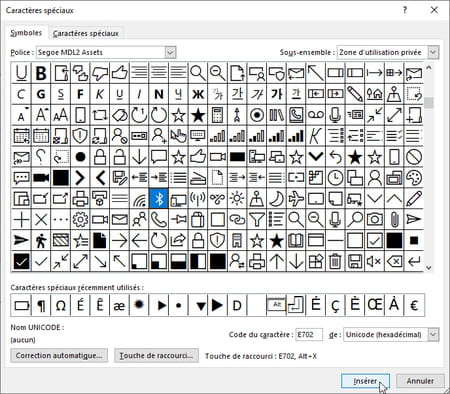Click the Annuler button
This screenshot has width=450, height=394.
pos(420,381)
